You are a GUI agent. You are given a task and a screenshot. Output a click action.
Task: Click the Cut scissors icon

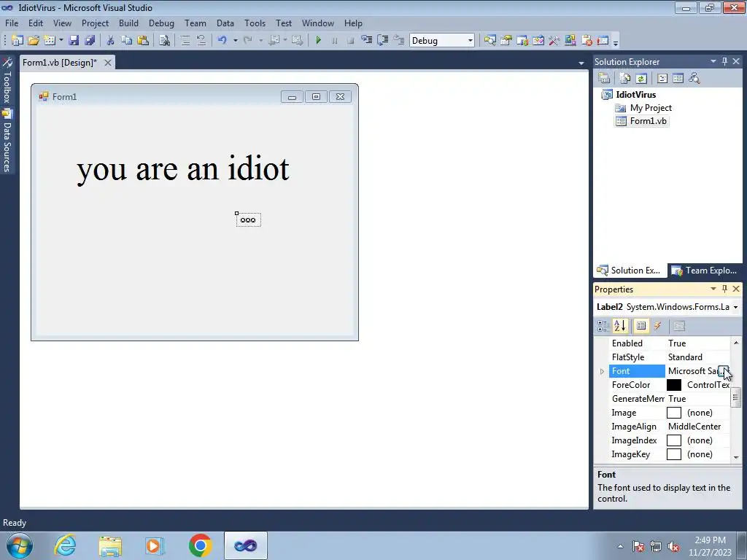pyautogui.click(x=110, y=41)
